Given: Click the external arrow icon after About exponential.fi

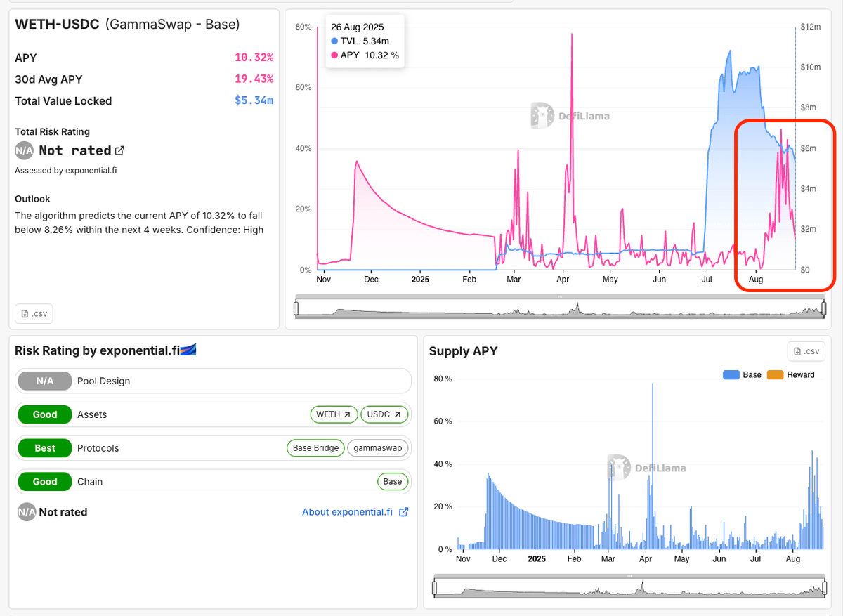Looking at the screenshot, I should (403, 512).
